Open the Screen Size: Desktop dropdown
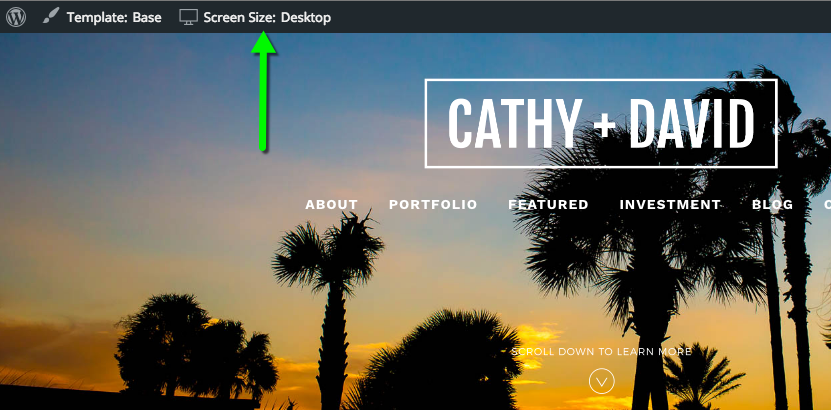The width and height of the screenshot is (831, 410). [x=267, y=17]
